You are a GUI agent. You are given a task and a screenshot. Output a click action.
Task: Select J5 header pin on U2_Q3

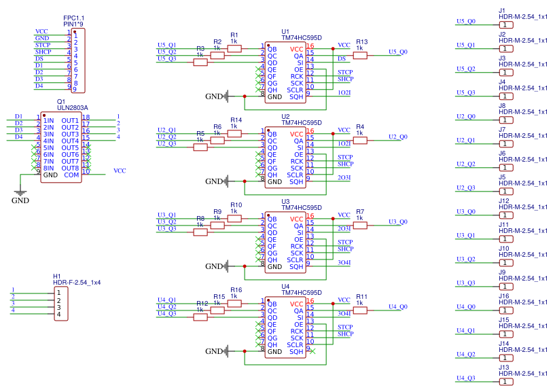pos(506,192)
